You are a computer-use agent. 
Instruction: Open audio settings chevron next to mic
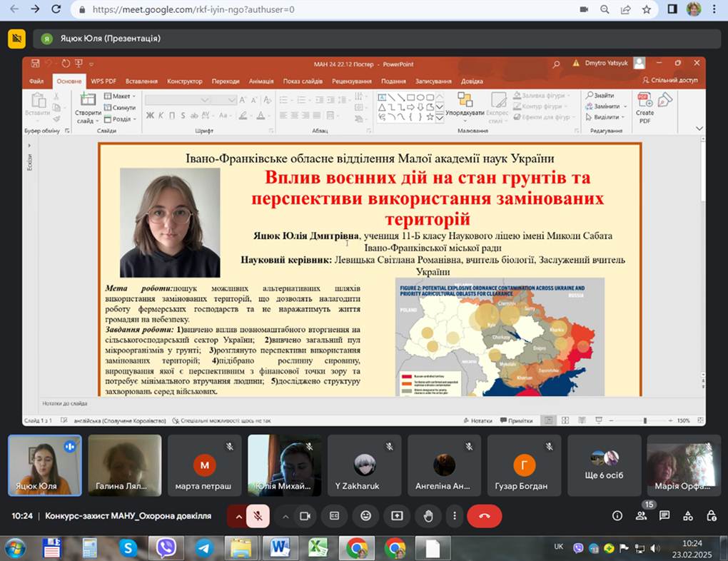(239, 515)
